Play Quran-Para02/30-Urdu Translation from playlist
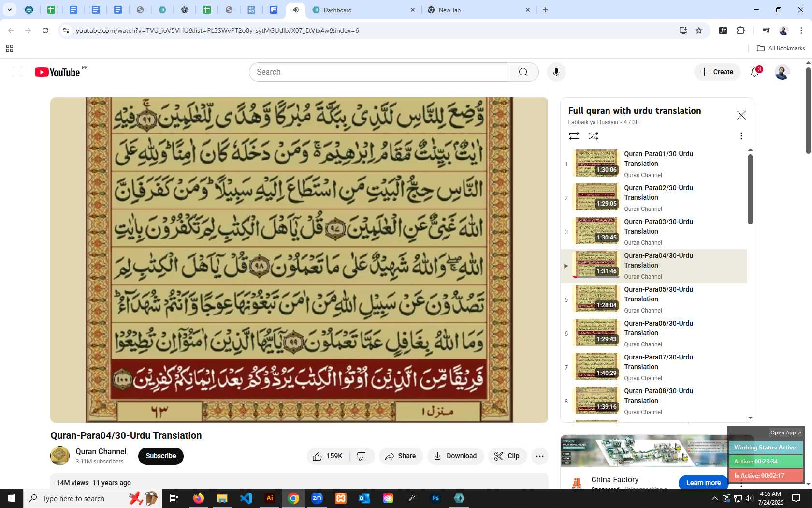Viewport: 812px width, 508px height. click(x=653, y=198)
